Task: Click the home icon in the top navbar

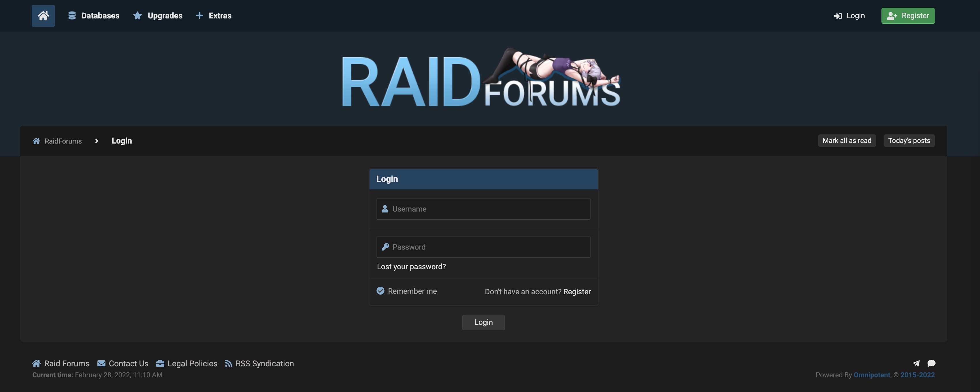Action: (43, 16)
